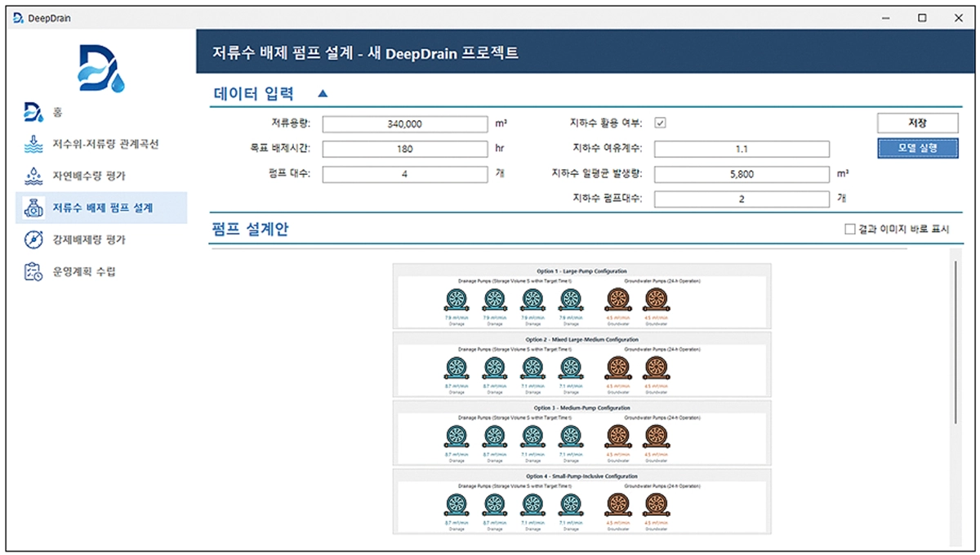The height and width of the screenshot is (555, 980).
Task: Click the 지하수 여유계수 input field
Action: (742, 149)
